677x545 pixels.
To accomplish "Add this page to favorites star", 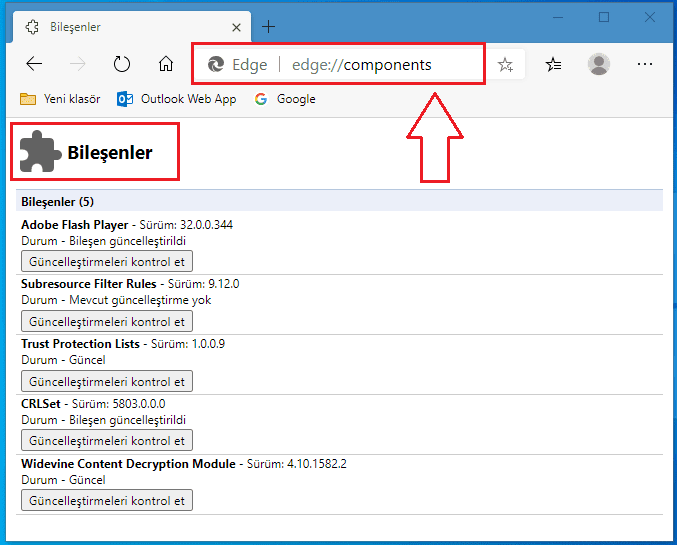I will coord(505,65).
